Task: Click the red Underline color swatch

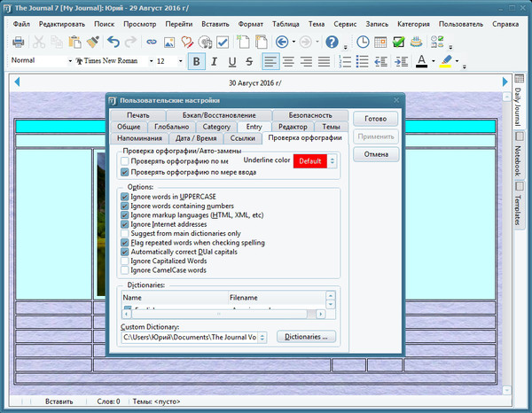Action: click(309, 160)
